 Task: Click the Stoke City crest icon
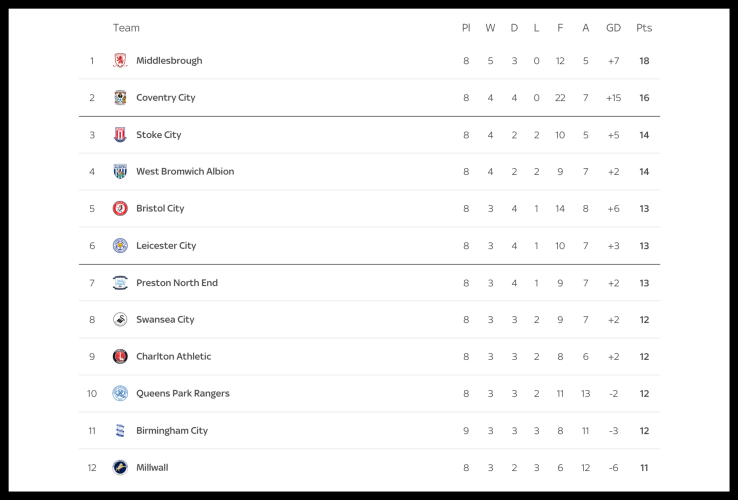pyautogui.click(x=120, y=135)
